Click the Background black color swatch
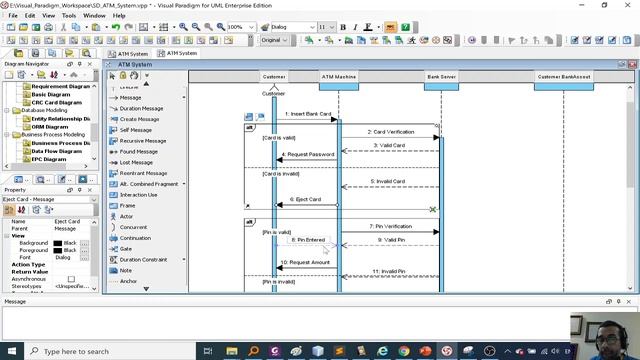 tap(58, 243)
